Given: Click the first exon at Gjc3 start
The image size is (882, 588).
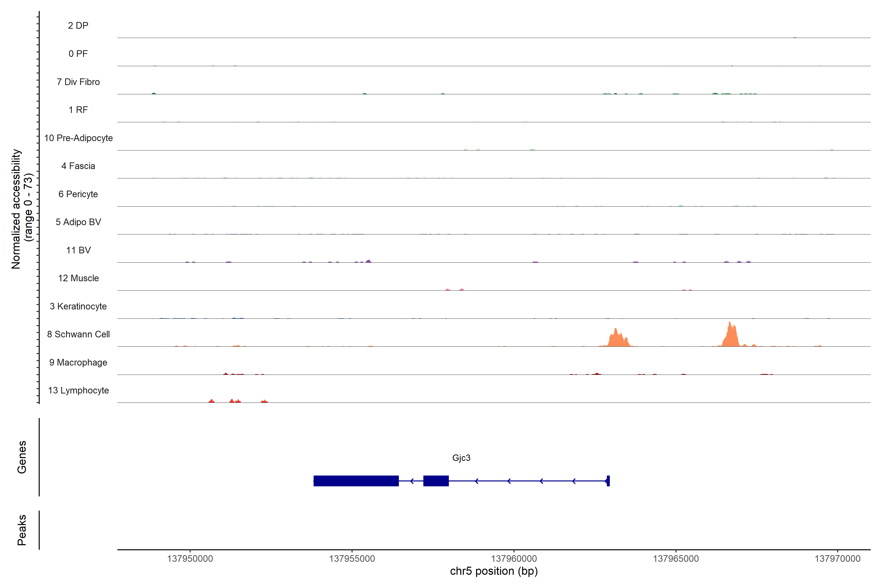Looking at the screenshot, I should [x=608, y=481].
